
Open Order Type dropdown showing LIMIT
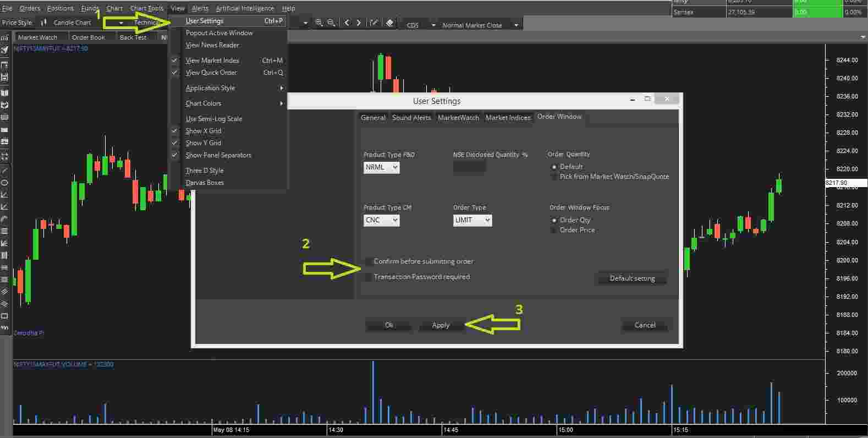472,221
